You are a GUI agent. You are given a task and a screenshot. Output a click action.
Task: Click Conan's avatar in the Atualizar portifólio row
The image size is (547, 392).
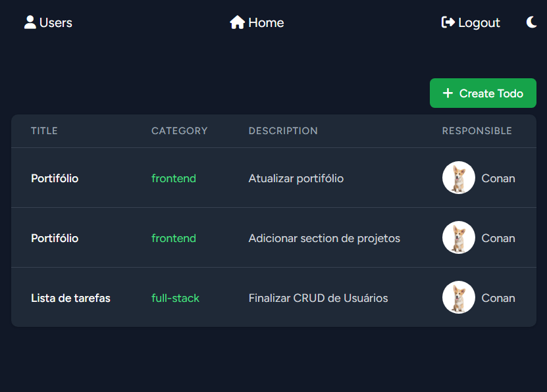[458, 178]
